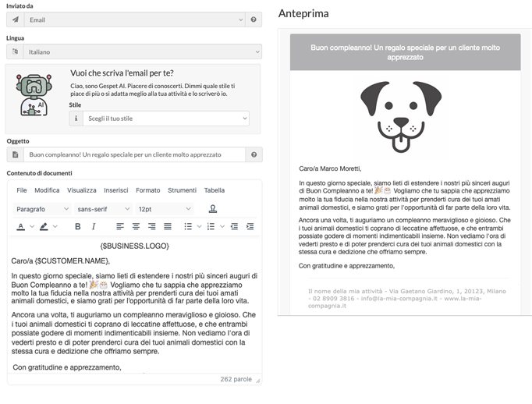532x404 pixels.
Task: Click the Caro/a {$CUSTOMER.NAME} line in editor
Action: point(60,260)
